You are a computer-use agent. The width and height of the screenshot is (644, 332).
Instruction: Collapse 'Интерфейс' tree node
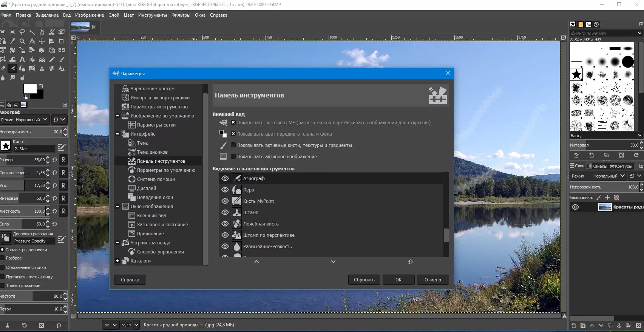pos(117,134)
